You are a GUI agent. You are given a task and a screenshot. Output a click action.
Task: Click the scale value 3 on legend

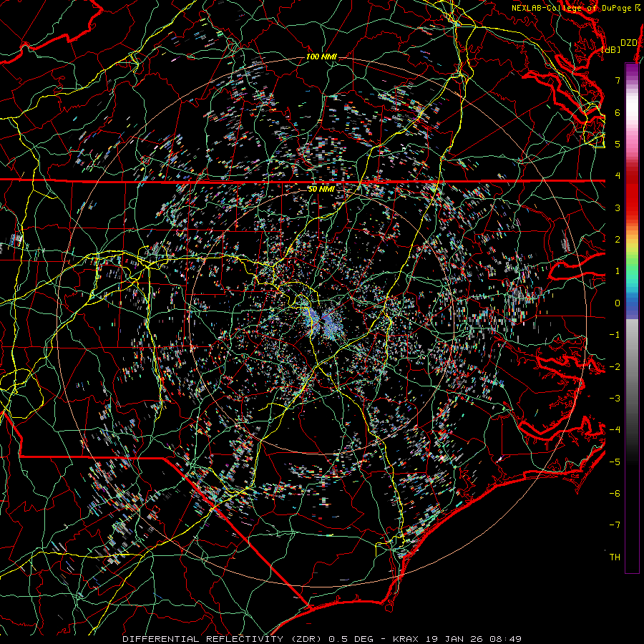click(618, 208)
